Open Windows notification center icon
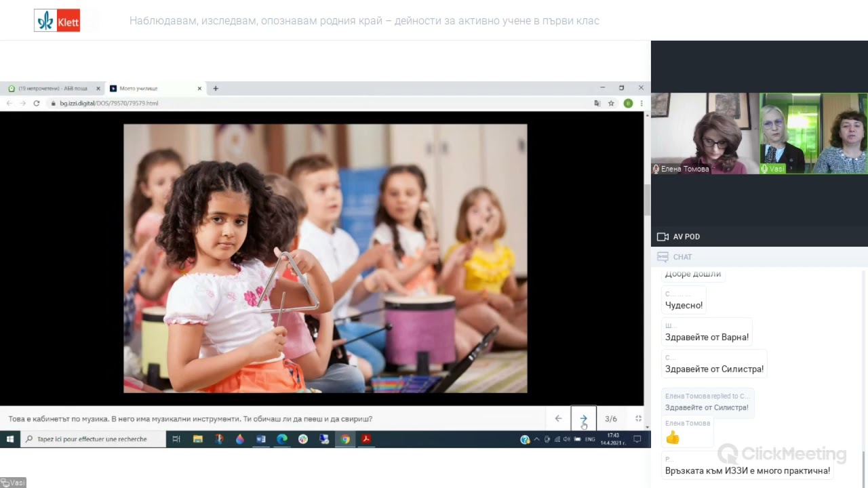 (637, 439)
